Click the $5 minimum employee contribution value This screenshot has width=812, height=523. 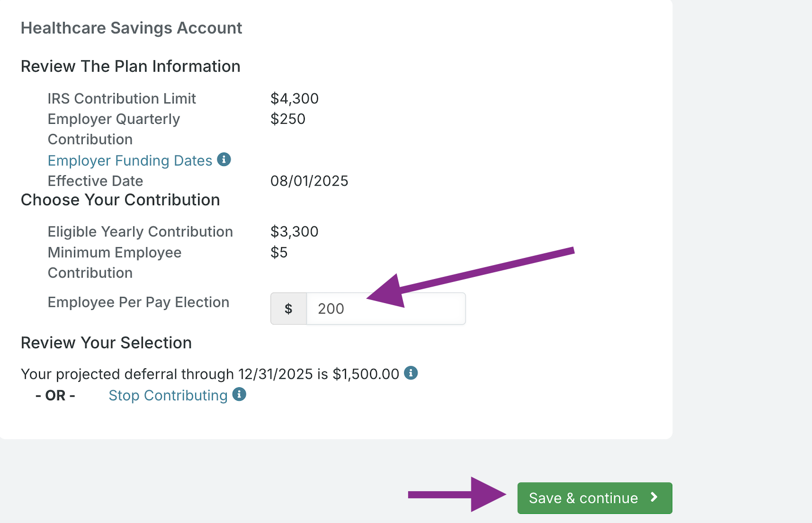279,252
